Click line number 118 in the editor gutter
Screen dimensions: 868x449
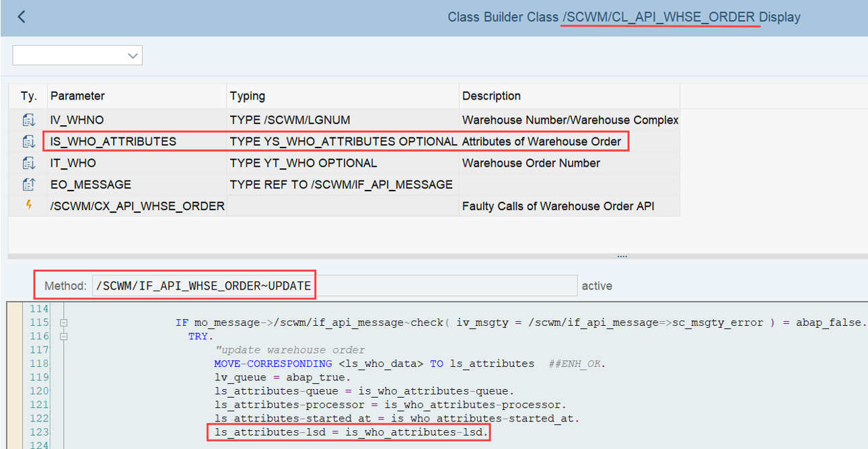tap(40, 364)
